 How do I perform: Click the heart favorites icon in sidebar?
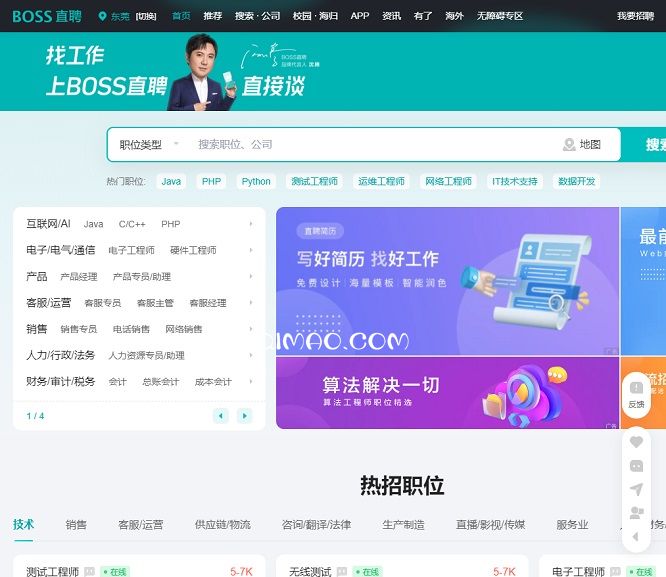pos(636,442)
